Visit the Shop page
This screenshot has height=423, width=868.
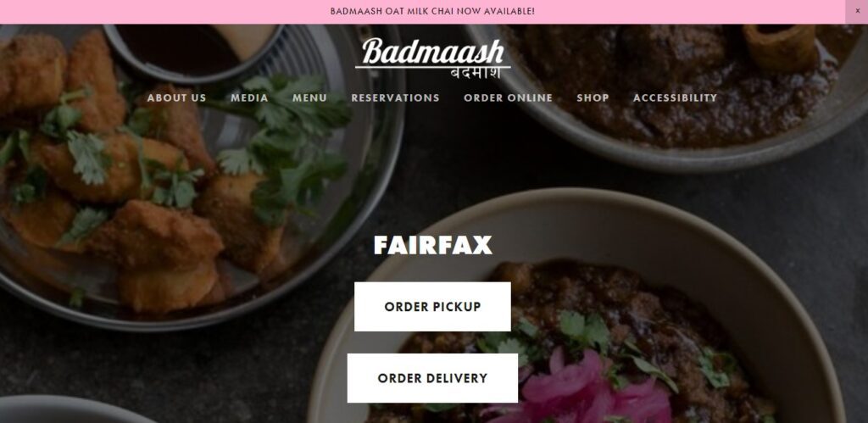click(593, 98)
